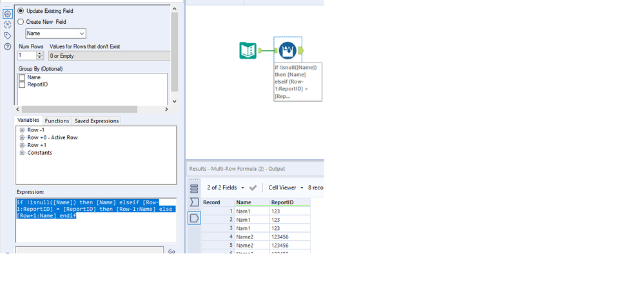Click the Multi-Row Formula input anchor
This screenshot has height=281, width=644.
277,50
